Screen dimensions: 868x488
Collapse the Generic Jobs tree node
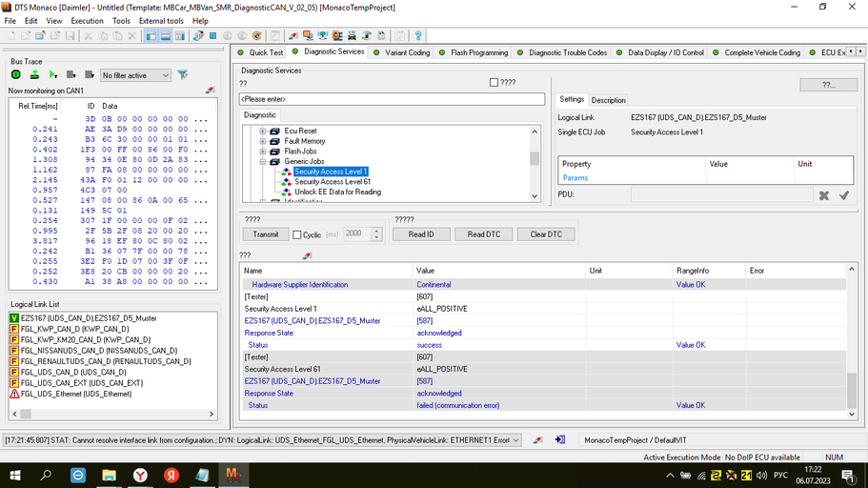(x=263, y=162)
